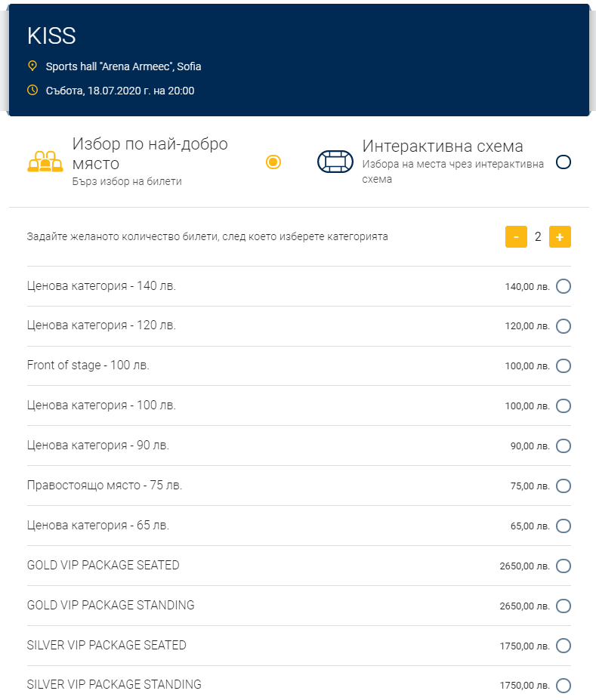Screen dimensions: 596x700
Task: Click the Ценова категория - 65 лв. label
Action: [x=97, y=525]
